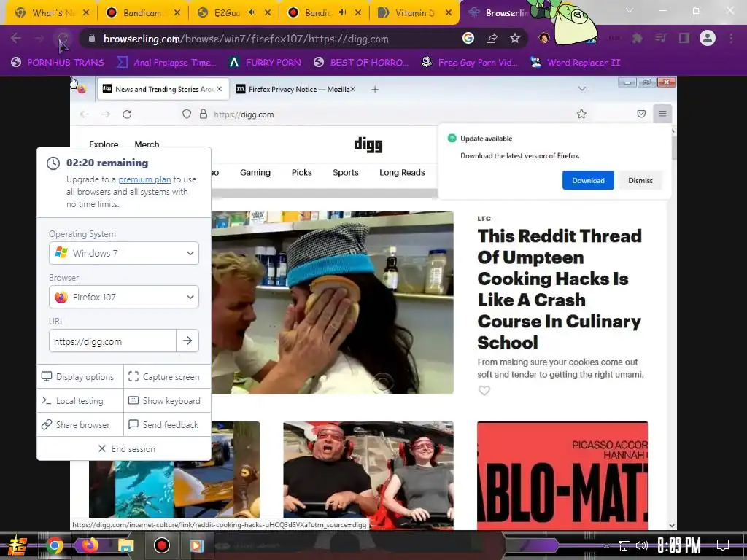Open Local testing option
Viewport: 747px width, 560px height.
click(80, 401)
